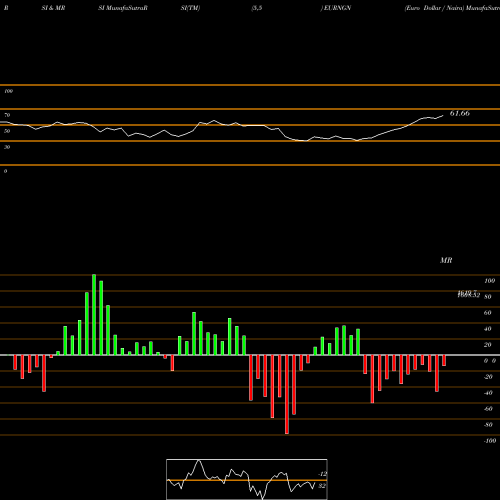Click the MR panel title label

click(x=446, y=260)
